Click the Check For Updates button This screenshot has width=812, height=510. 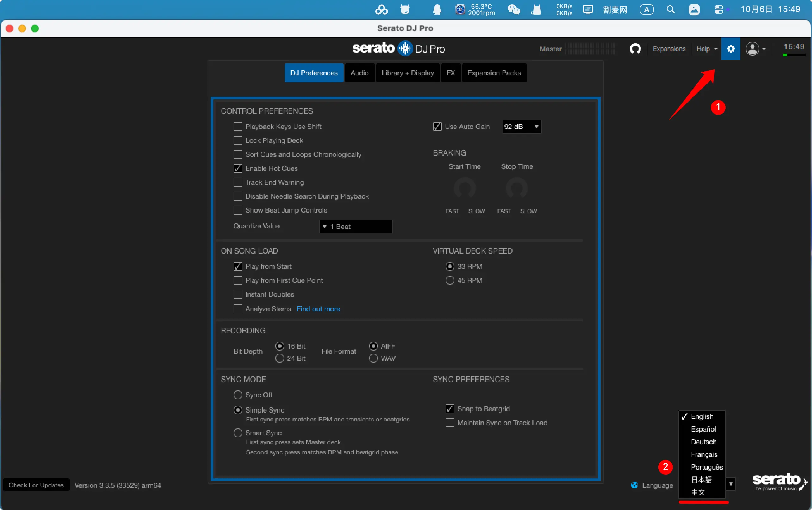point(36,485)
